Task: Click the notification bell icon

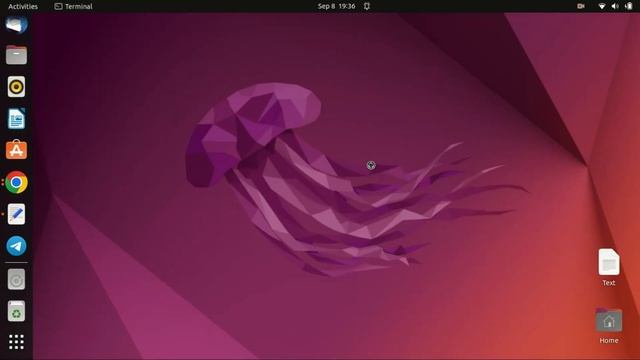Action: pyautogui.click(x=367, y=6)
